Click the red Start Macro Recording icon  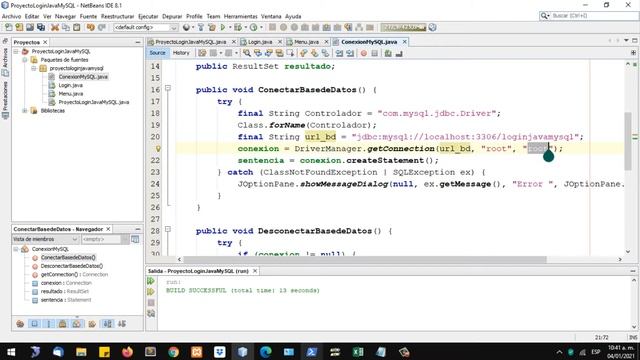coord(363,53)
